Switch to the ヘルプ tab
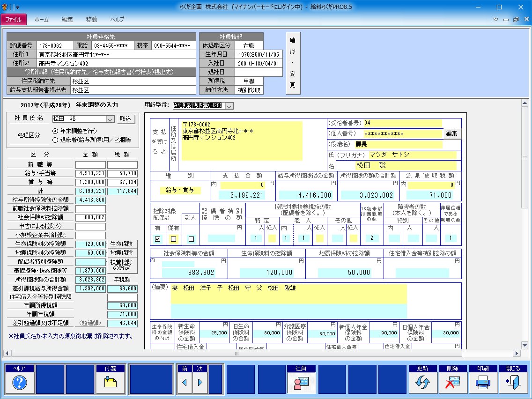The image size is (532, 399). coord(117,19)
